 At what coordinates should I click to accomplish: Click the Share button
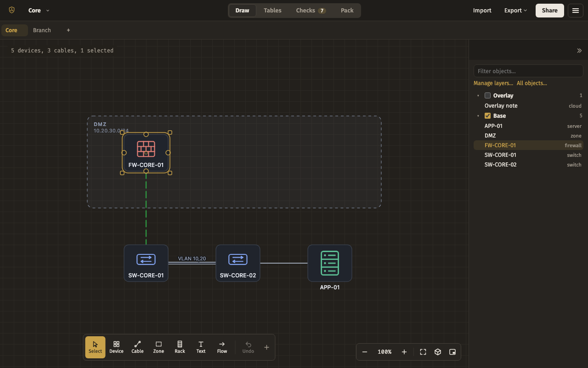tap(550, 11)
